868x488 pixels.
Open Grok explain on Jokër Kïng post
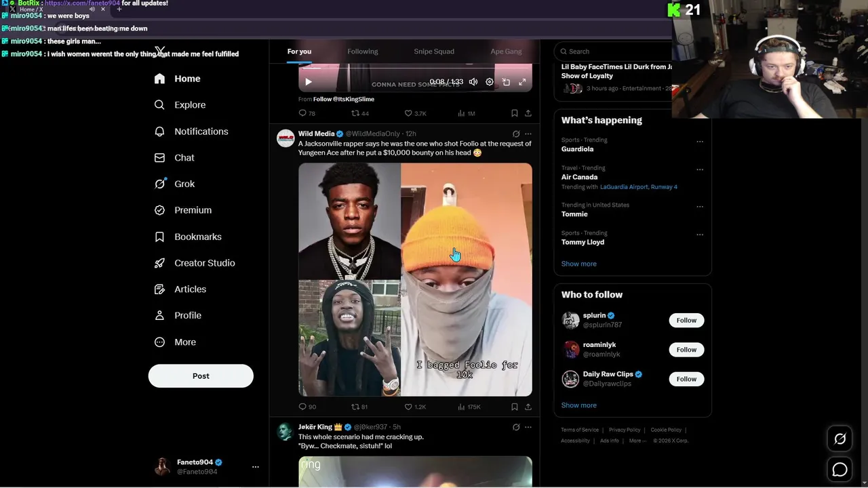point(516,427)
